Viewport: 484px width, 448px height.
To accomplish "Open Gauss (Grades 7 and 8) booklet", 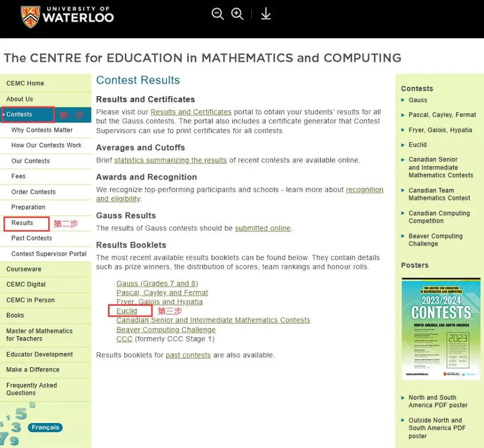I will click(157, 283).
